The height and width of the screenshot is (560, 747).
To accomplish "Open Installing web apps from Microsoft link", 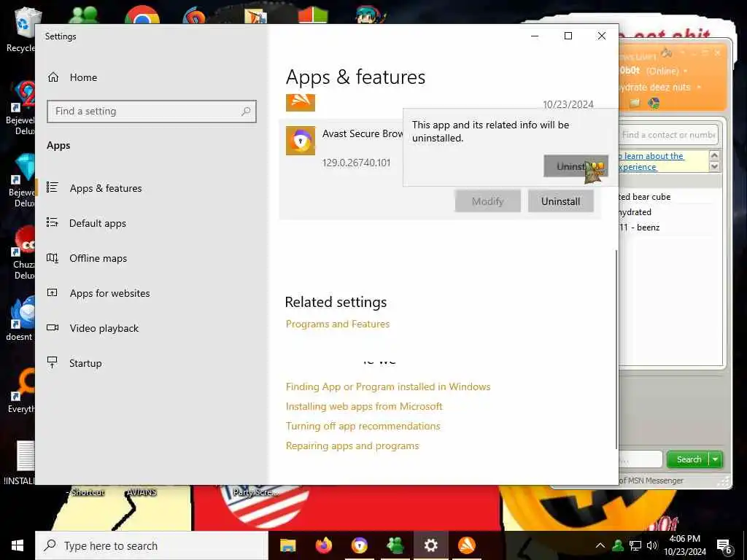I will [x=364, y=406].
